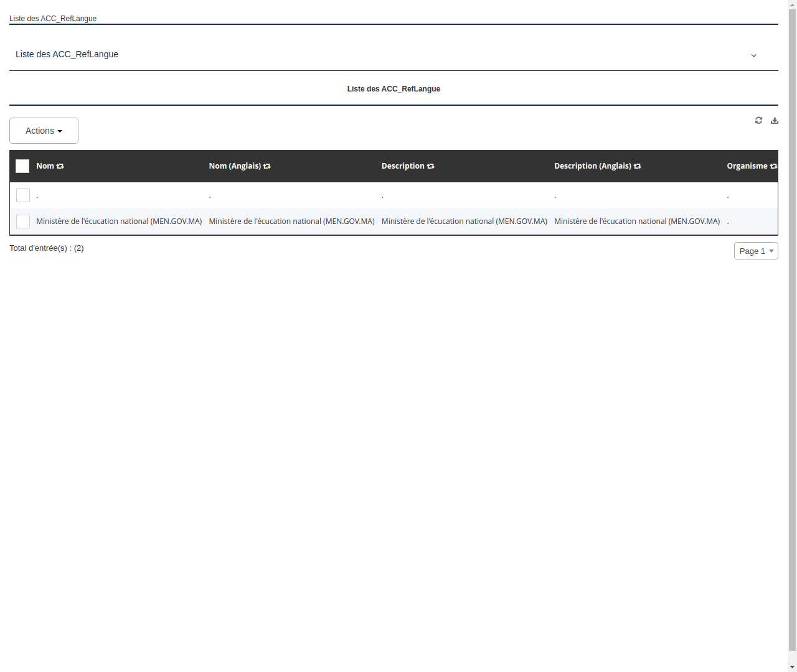Click the Total d'entrées counter text

tap(46, 248)
